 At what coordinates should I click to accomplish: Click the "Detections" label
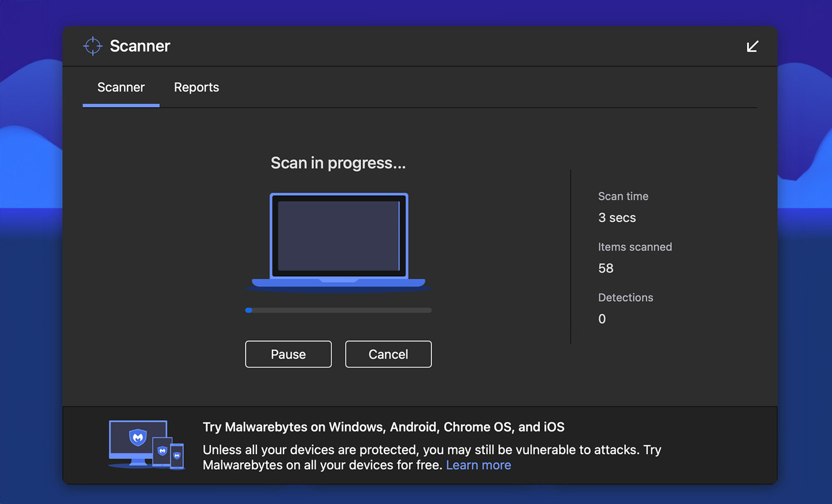[x=626, y=298]
